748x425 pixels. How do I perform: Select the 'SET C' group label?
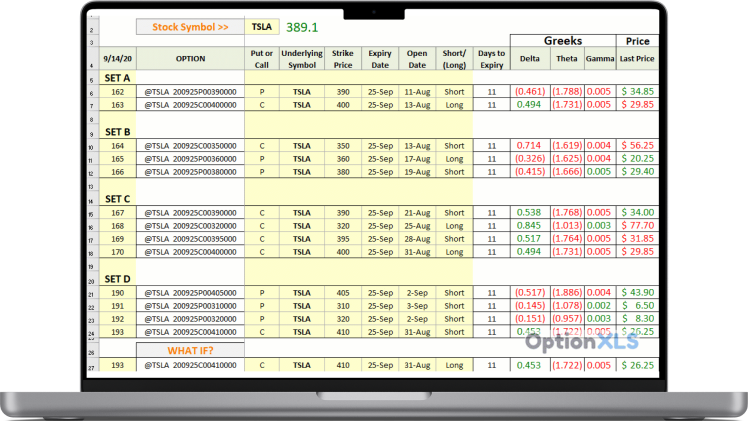pyautogui.click(x=117, y=199)
